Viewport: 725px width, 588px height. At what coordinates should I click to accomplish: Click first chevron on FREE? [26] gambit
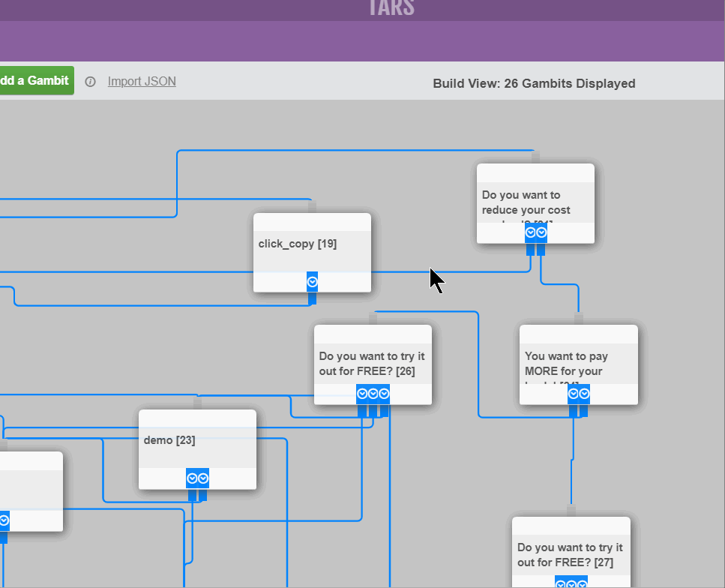click(x=362, y=394)
